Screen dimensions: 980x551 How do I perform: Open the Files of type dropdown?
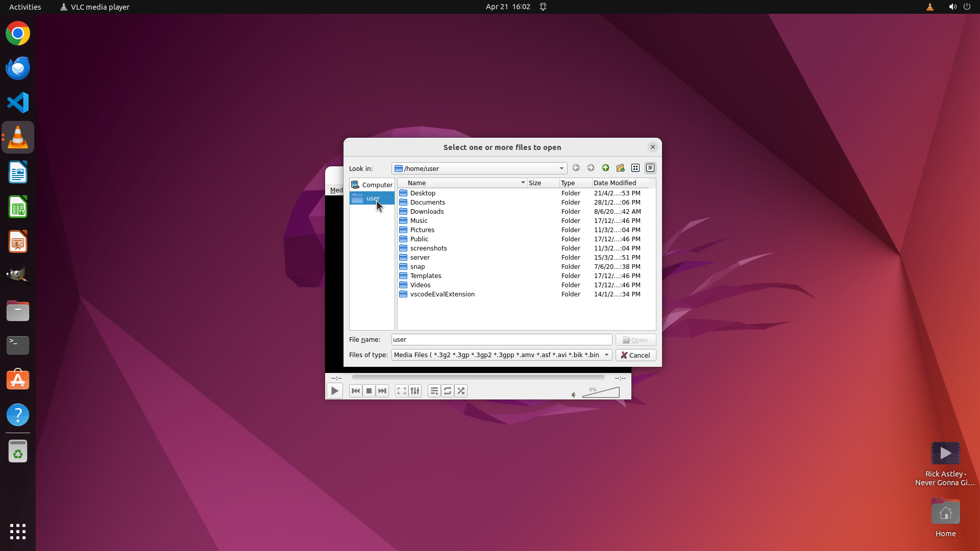tap(606, 355)
